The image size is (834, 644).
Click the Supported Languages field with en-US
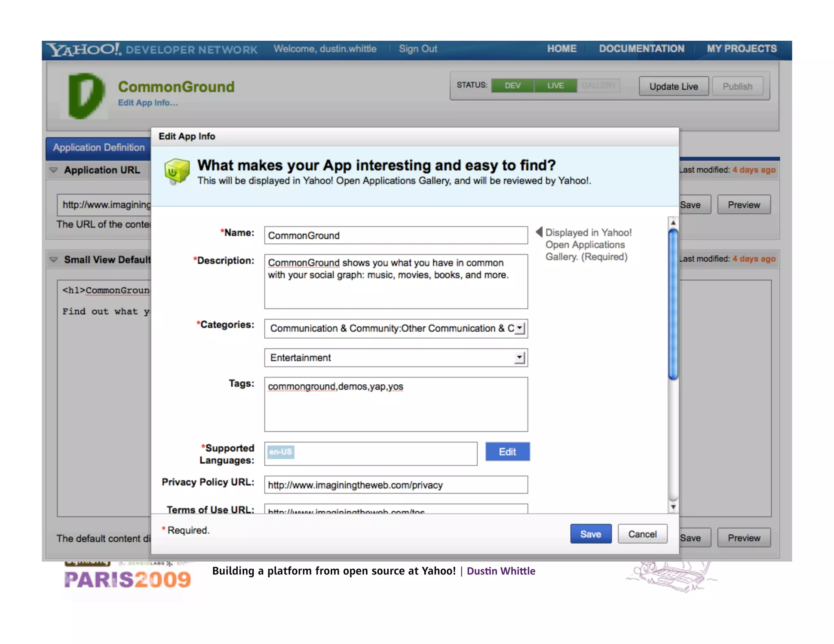click(371, 454)
